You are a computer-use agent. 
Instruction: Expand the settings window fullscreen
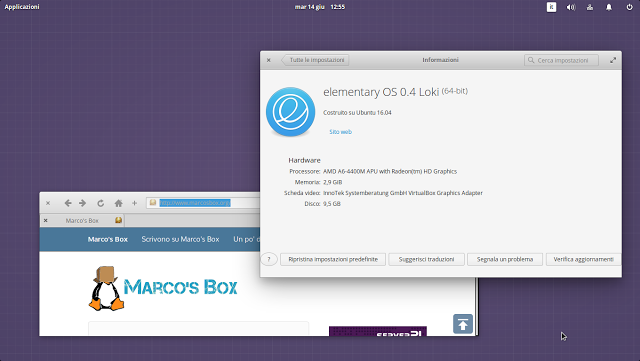click(613, 60)
